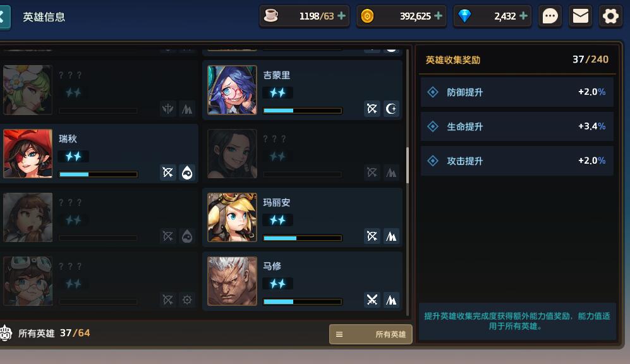Open the chat bubble icon

[x=550, y=16]
